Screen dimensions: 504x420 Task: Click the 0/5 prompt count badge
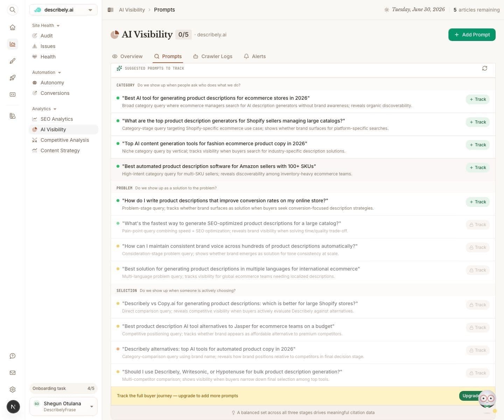183,35
